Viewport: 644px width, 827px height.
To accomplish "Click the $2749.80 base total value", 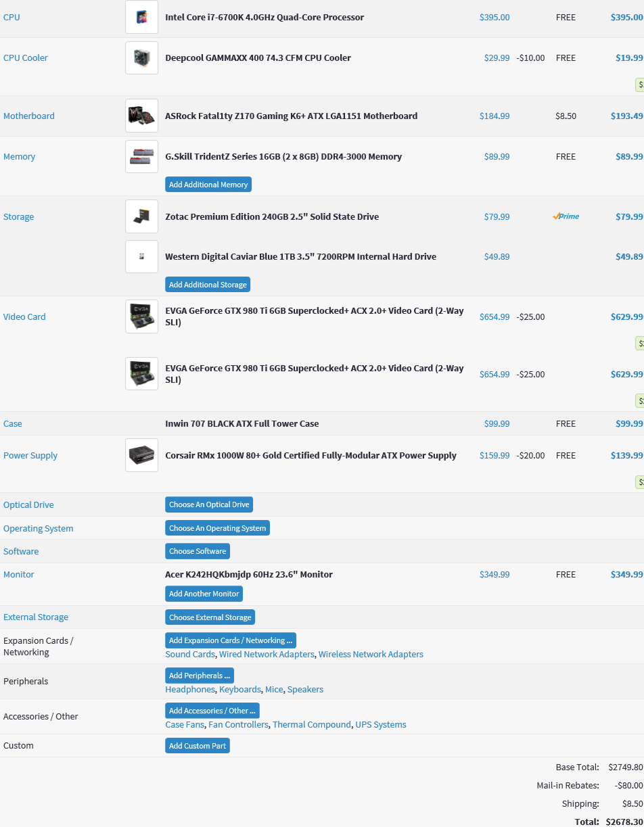I will [x=625, y=767].
